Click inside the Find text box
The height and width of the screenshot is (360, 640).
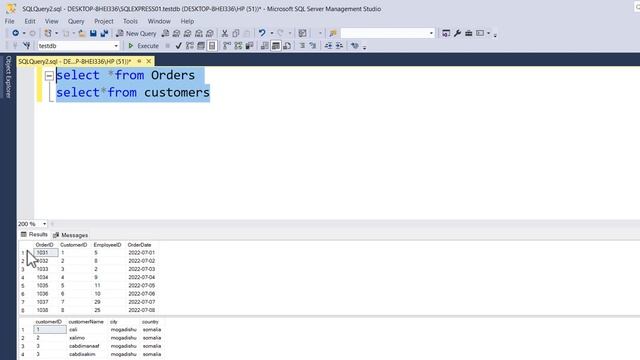coord(384,33)
